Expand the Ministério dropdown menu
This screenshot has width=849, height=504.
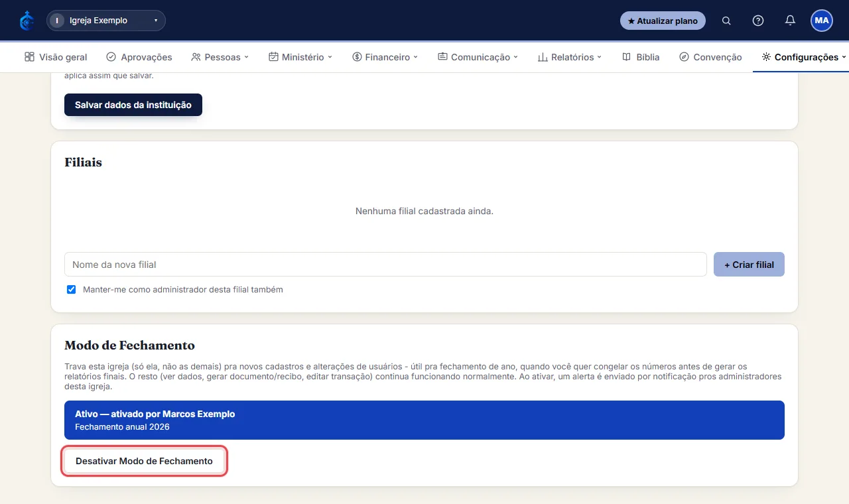tap(300, 57)
